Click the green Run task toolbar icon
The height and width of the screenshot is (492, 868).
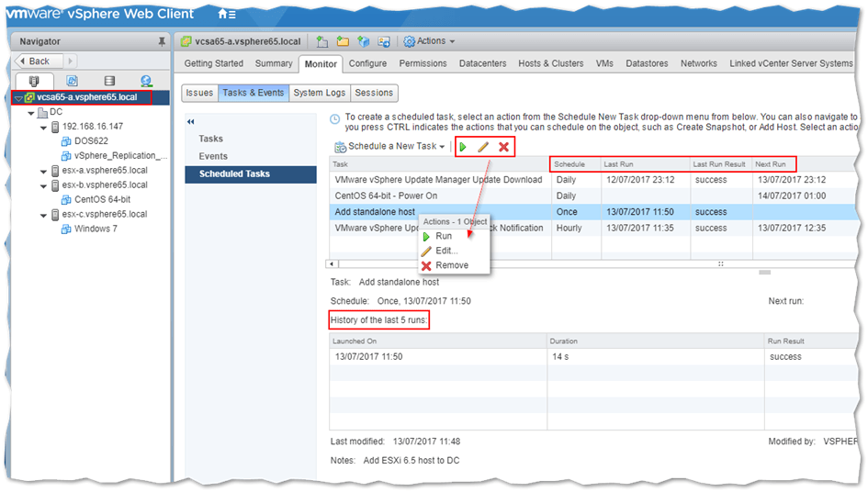(x=463, y=147)
